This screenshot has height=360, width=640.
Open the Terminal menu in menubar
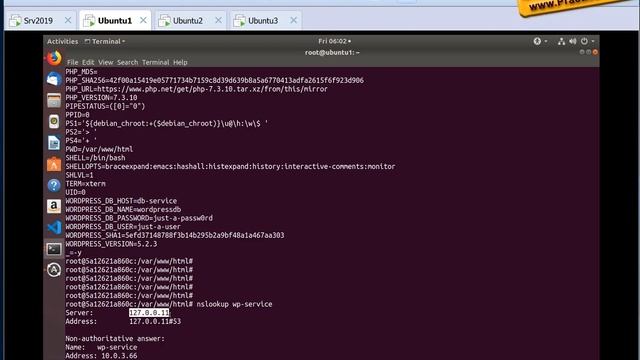(x=156, y=62)
